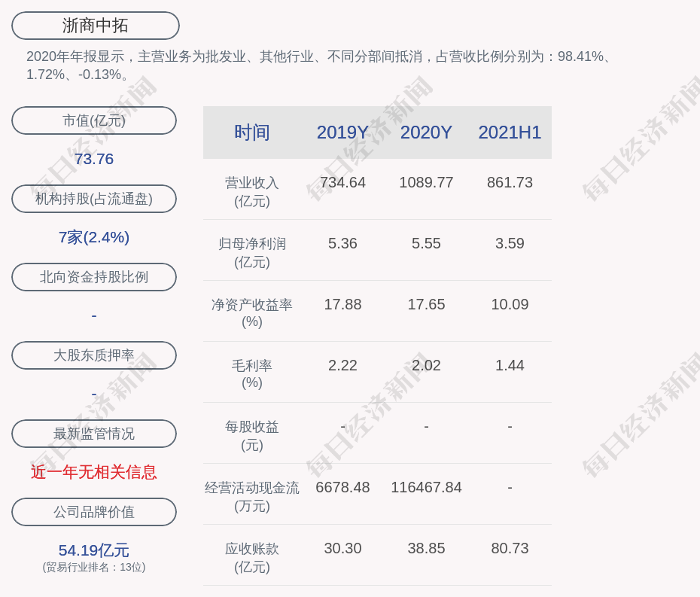
Task: Click net profit value 5.36
Action: [343, 243]
